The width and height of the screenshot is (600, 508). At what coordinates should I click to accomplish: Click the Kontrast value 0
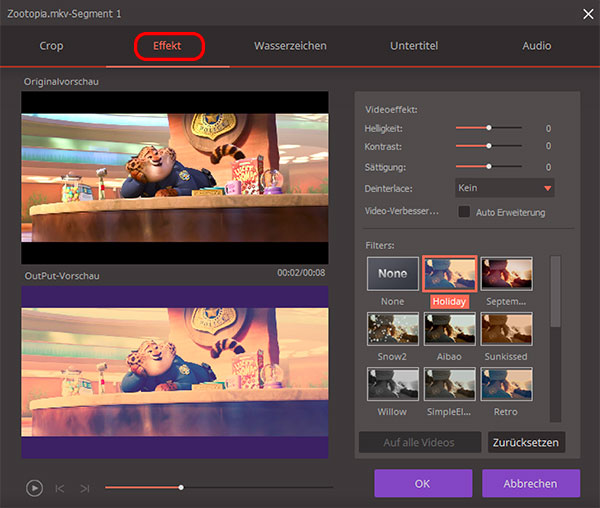coord(548,146)
